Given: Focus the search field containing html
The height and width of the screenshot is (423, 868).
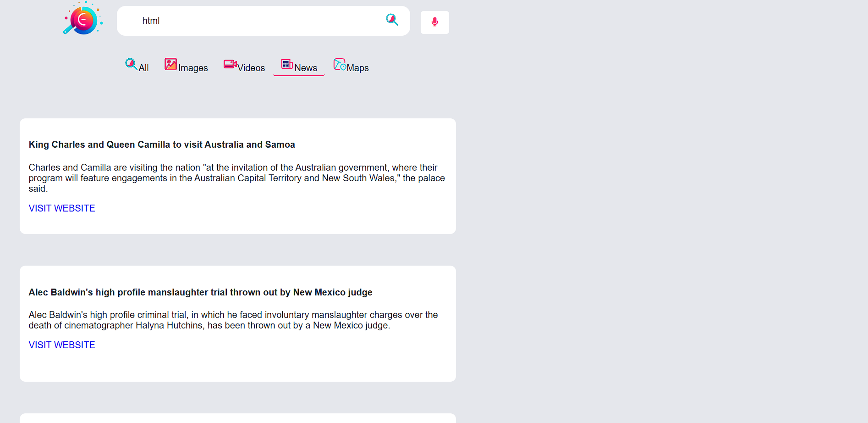Looking at the screenshot, I should pos(263,21).
